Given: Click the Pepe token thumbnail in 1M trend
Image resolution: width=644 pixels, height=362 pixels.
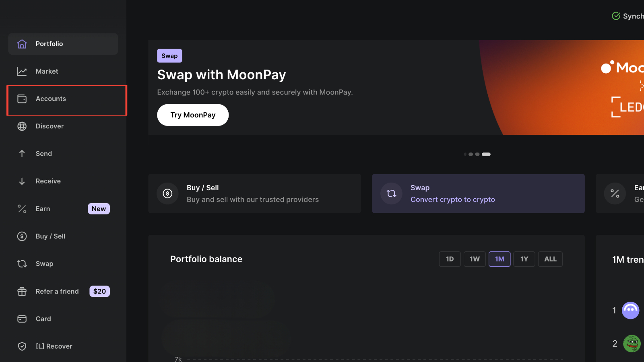Looking at the screenshot, I should (631, 343).
